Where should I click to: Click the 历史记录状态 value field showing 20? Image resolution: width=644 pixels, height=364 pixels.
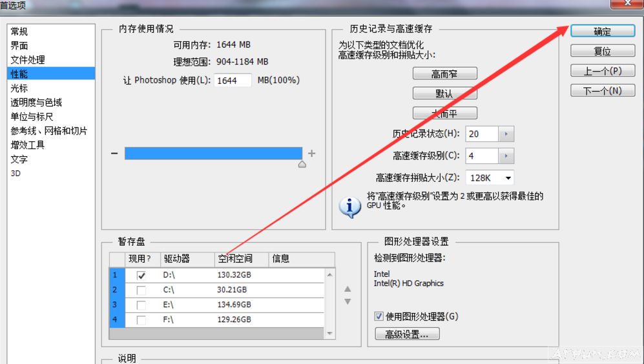tap(482, 134)
